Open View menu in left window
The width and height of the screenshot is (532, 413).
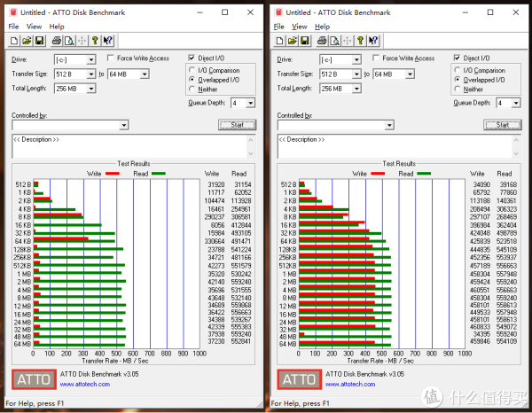pos(34,27)
